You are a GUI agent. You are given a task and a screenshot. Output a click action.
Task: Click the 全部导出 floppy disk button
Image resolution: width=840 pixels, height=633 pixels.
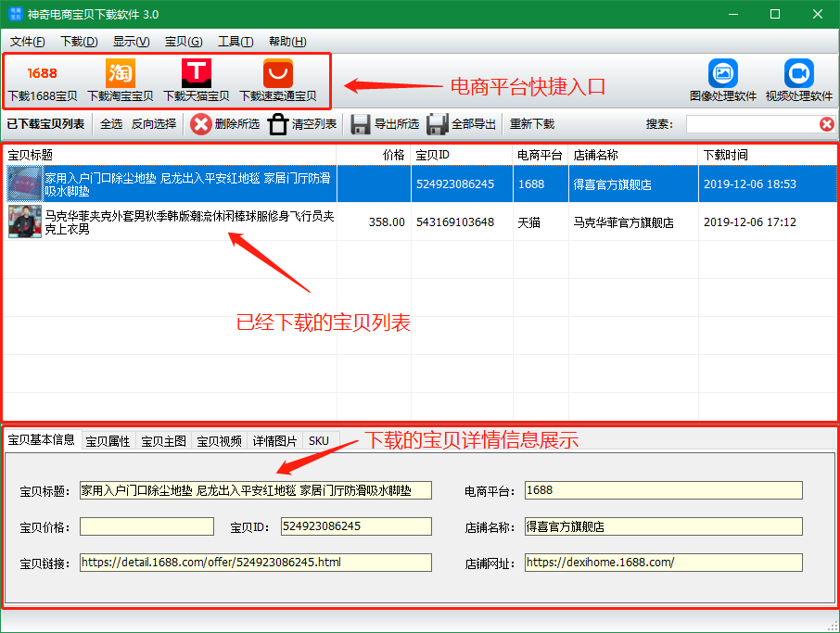461,124
